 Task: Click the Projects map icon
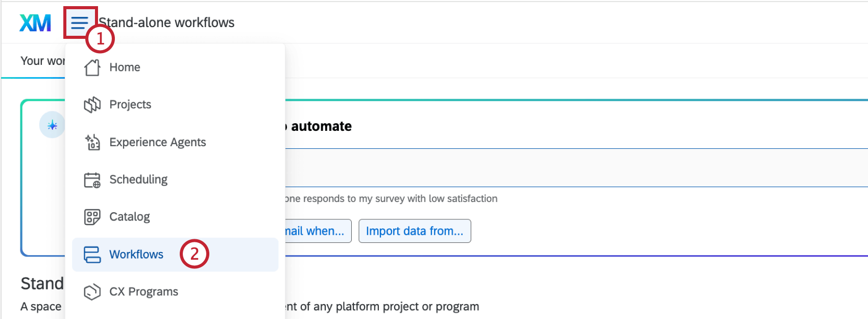[x=92, y=104]
